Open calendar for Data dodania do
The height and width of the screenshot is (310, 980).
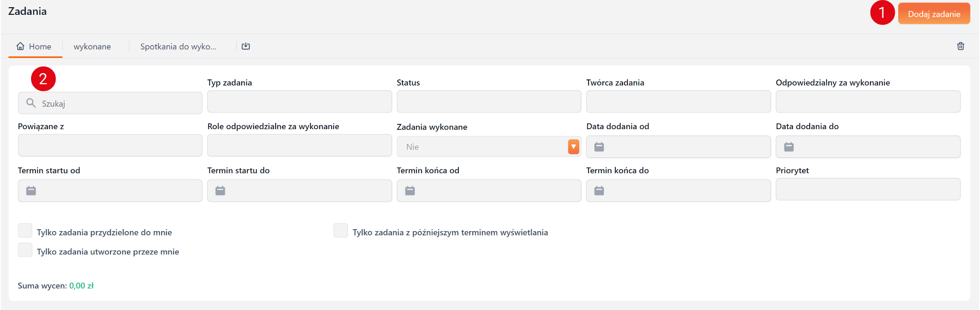(789, 147)
